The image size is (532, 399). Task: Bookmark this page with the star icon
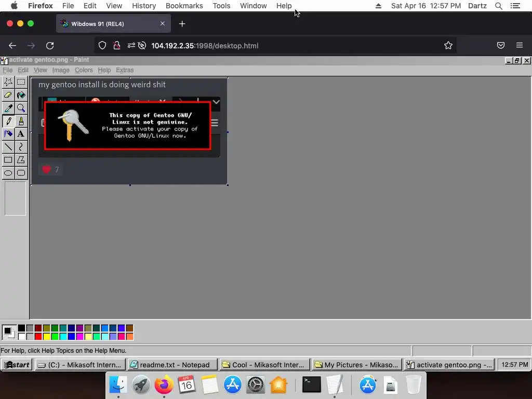tap(448, 46)
